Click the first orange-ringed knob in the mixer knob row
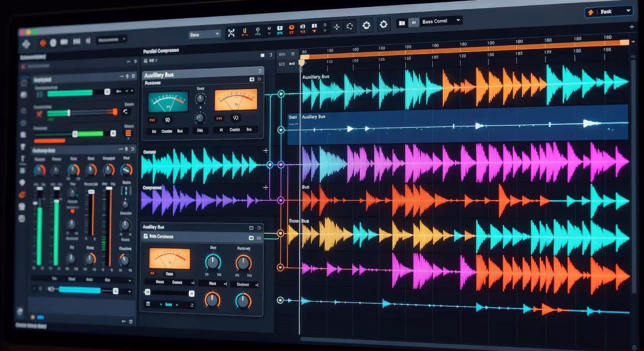The height and width of the screenshot is (351, 644). [40, 170]
